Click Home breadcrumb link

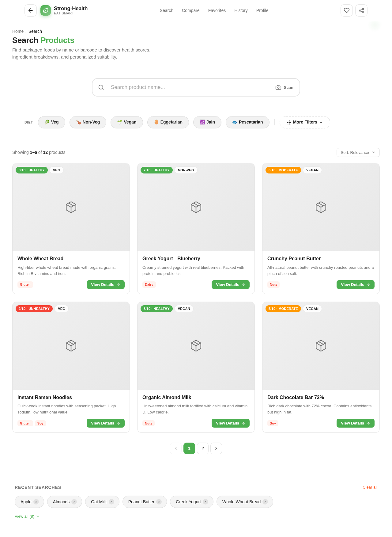(18, 31)
